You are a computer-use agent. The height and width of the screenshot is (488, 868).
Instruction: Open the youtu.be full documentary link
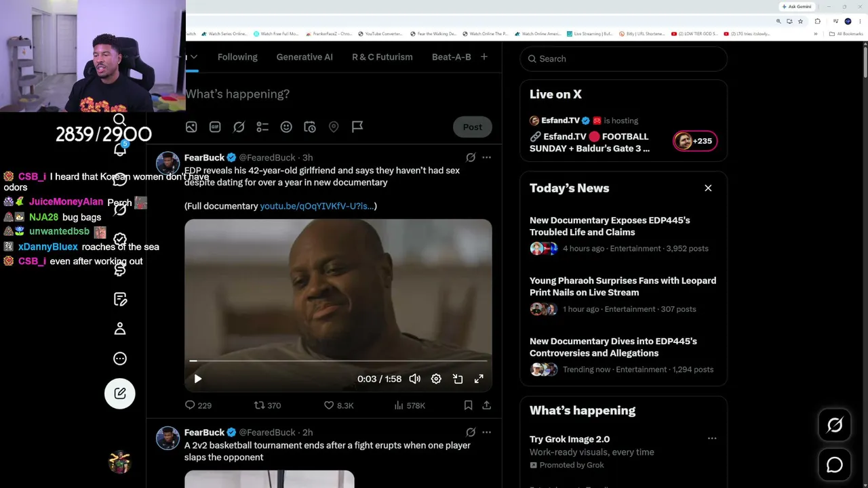pyautogui.click(x=317, y=206)
